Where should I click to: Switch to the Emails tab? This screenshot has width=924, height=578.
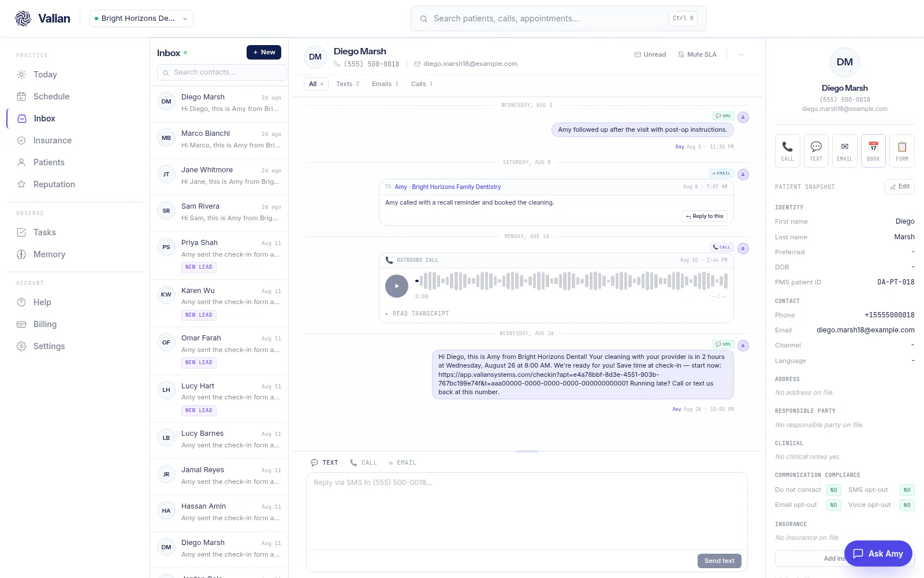pyautogui.click(x=385, y=84)
